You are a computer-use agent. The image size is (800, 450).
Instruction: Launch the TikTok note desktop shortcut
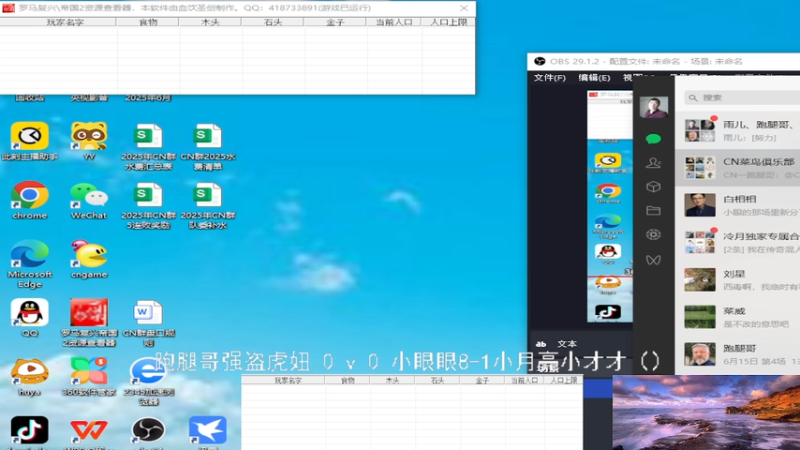click(x=30, y=430)
